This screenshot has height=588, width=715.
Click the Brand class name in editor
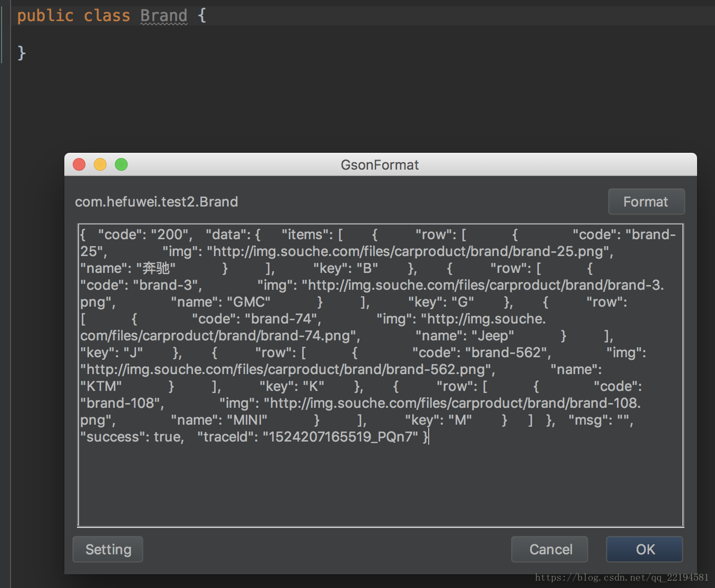tap(163, 16)
